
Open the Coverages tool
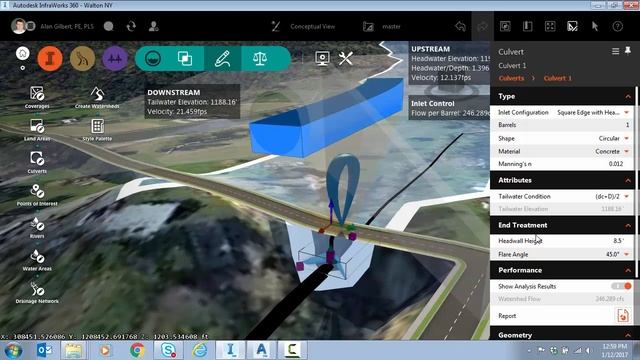37,97
